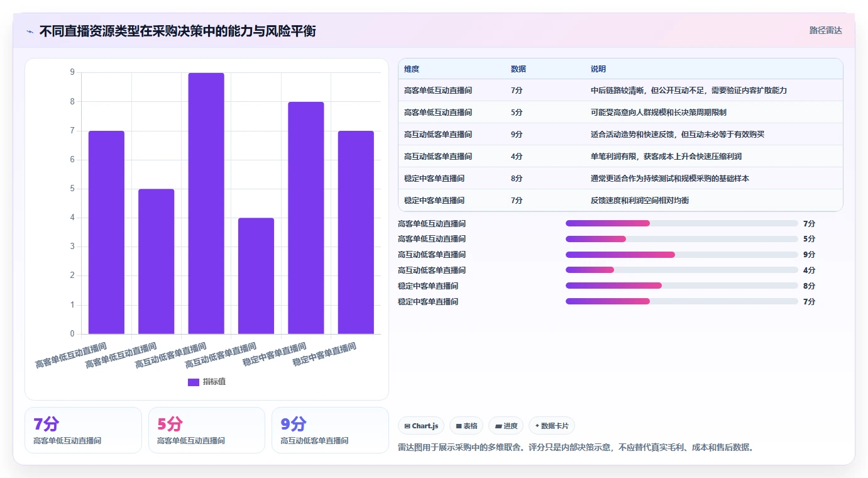Select the shortest chart bar, value 4
Screen dimensions: 868x478
[x=256, y=276]
